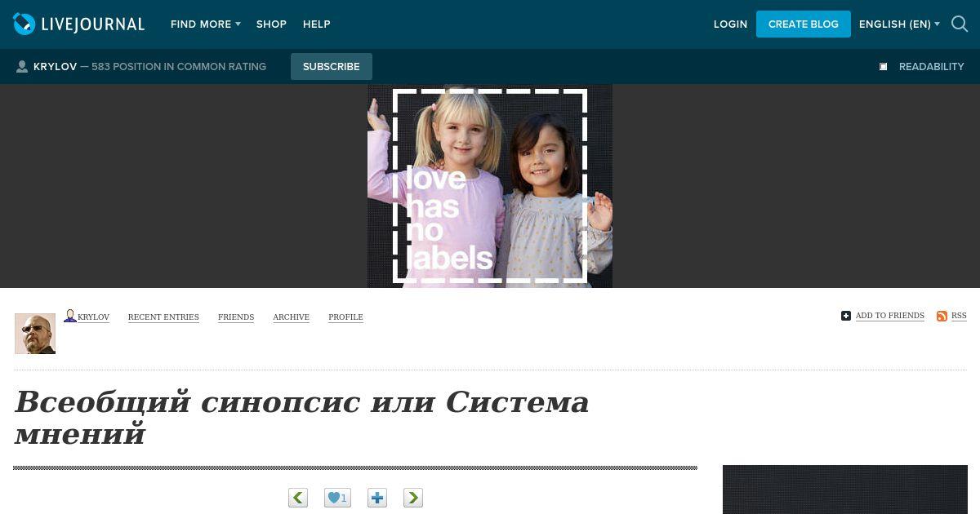Click the 'love has no labels' banner ad

[490, 186]
